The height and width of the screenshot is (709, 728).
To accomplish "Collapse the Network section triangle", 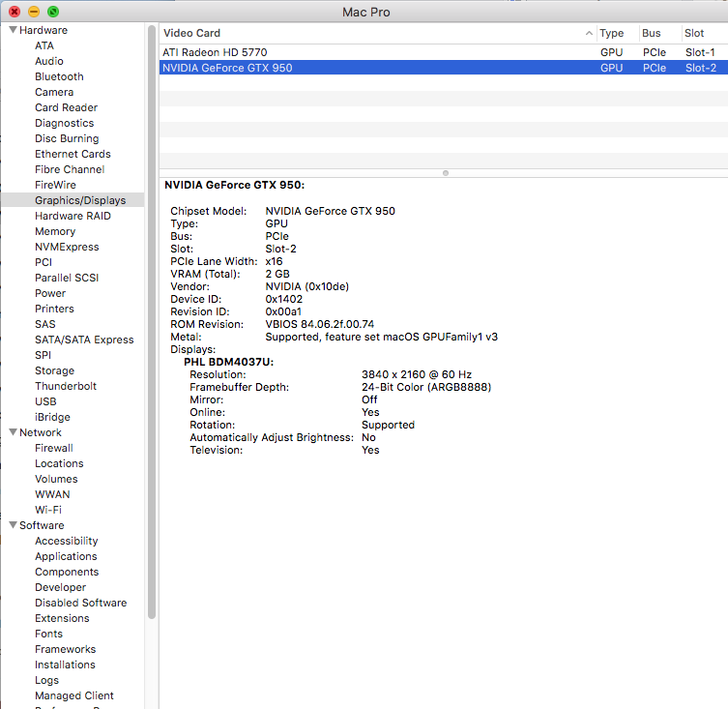I will (x=13, y=432).
